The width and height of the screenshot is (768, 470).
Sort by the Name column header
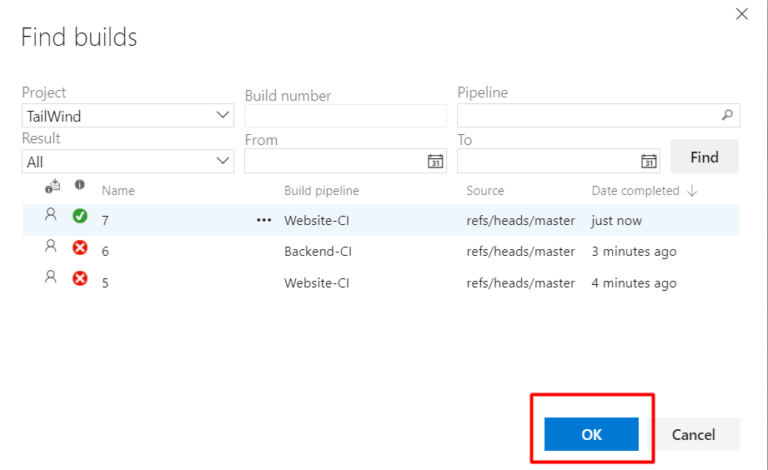pos(118,190)
